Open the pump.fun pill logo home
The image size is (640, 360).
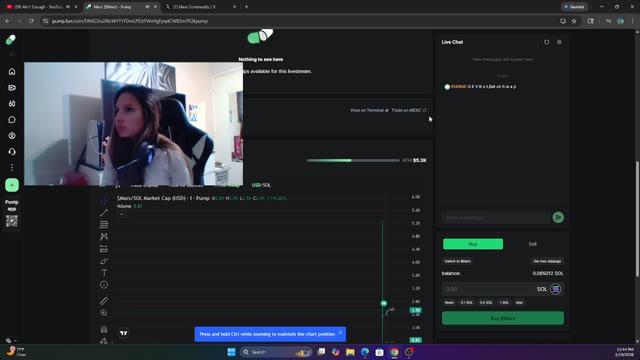click(11, 40)
